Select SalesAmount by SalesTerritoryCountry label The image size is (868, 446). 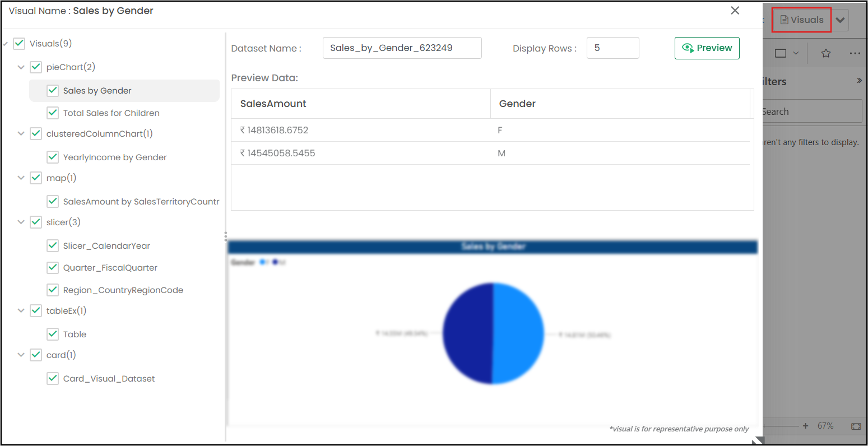click(141, 202)
